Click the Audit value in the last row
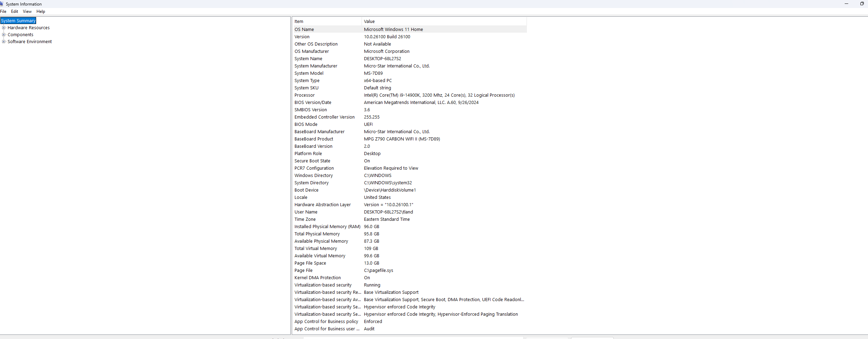868x339 pixels. click(x=369, y=329)
